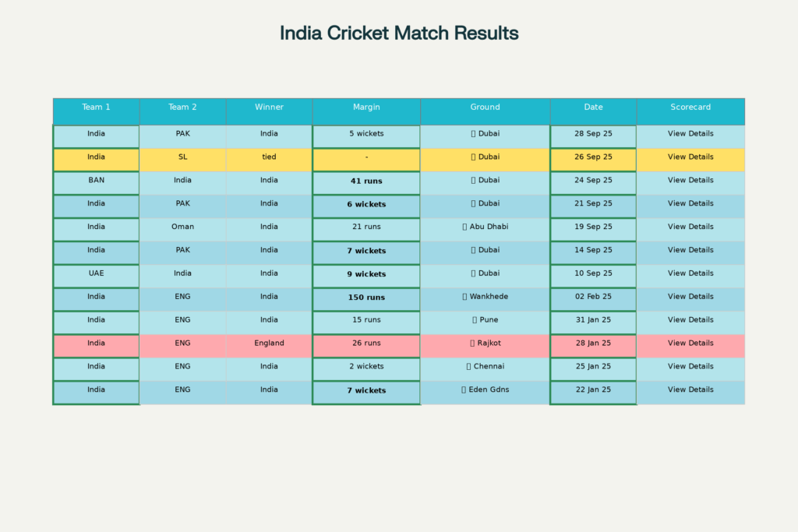Select the icon before Pune ground

[x=475, y=320]
